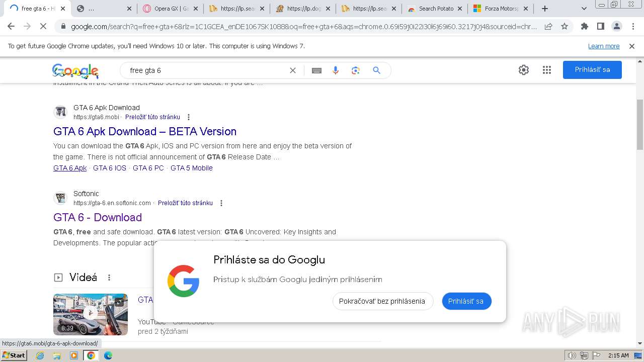Open the Chrome three-dot menu
The height and width of the screenshot is (362, 644).
coord(633,27)
